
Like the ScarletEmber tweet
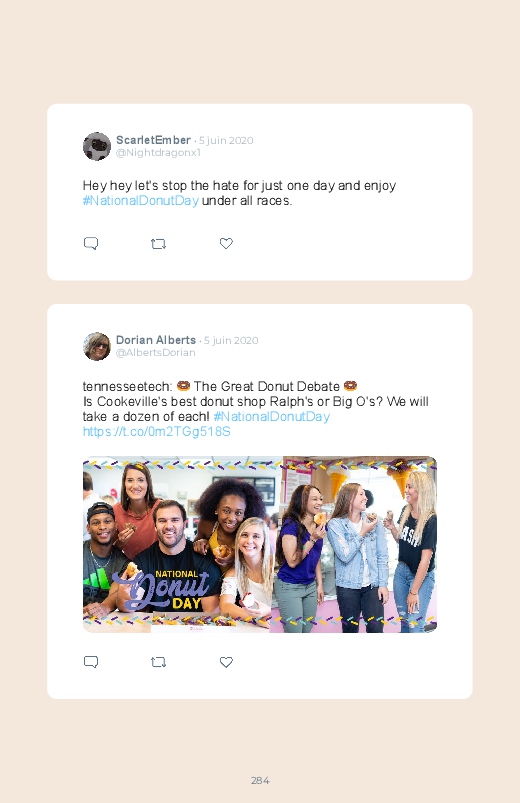coord(226,243)
